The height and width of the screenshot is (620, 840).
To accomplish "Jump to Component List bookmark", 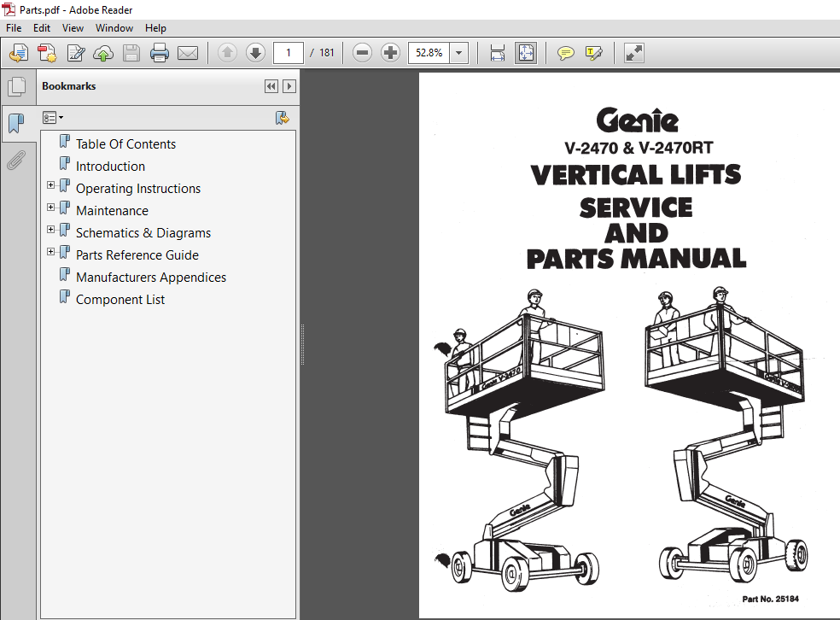I will pyautogui.click(x=120, y=300).
